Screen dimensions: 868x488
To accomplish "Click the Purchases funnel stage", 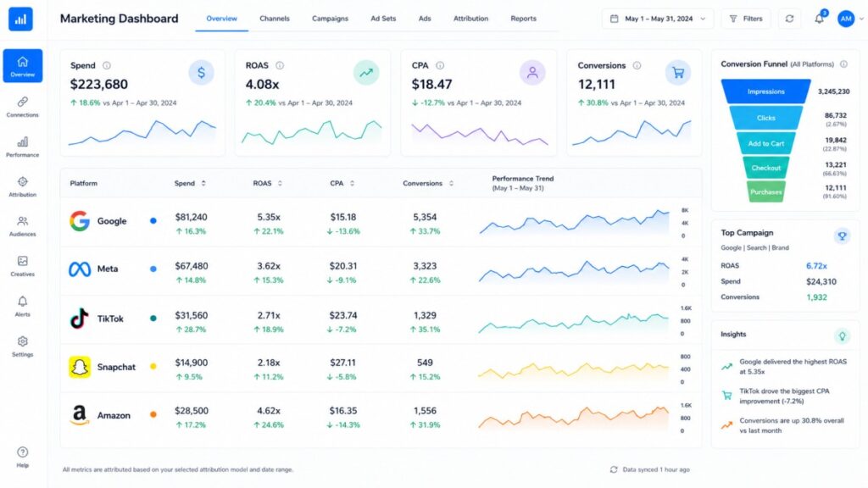I will coord(765,192).
